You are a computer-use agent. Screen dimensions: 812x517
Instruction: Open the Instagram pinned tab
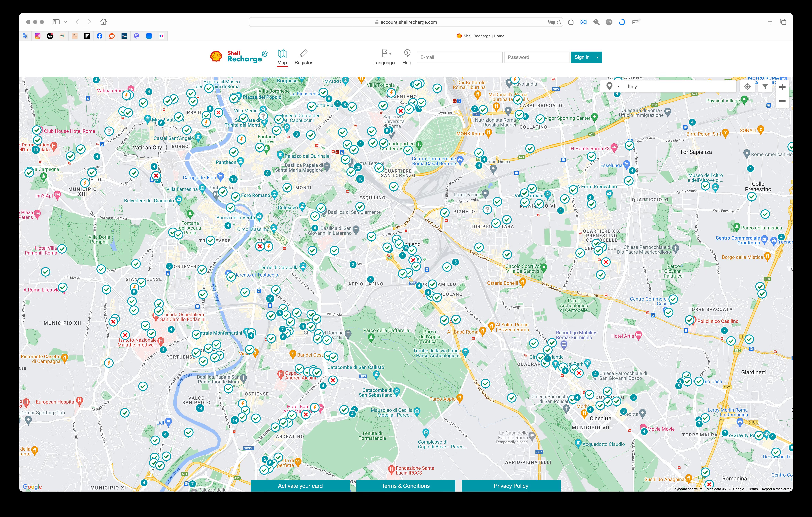pos(37,36)
